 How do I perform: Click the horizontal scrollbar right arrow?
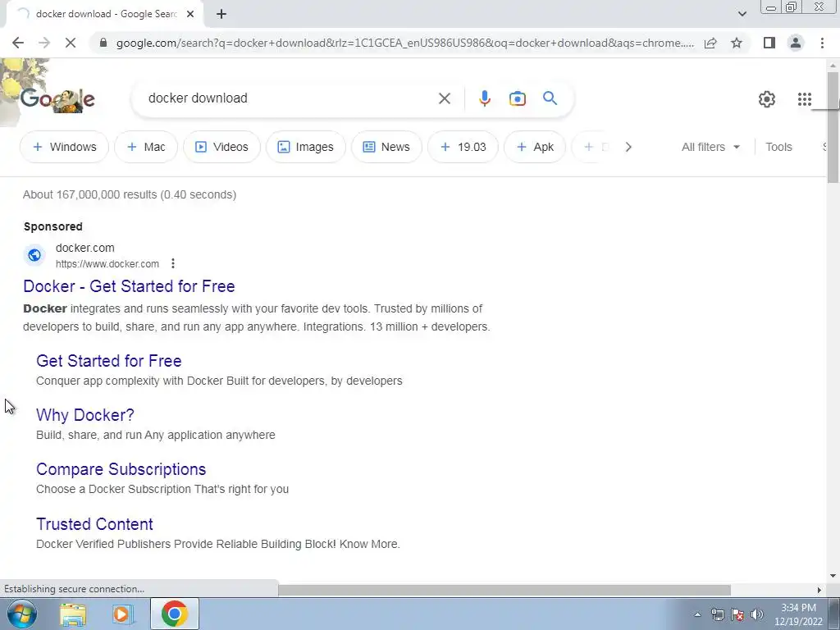coord(819,590)
